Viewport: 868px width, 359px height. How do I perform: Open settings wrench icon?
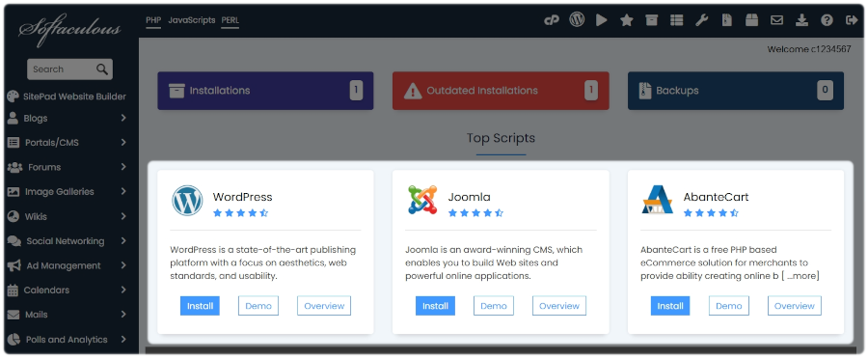[x=702, y=20]
